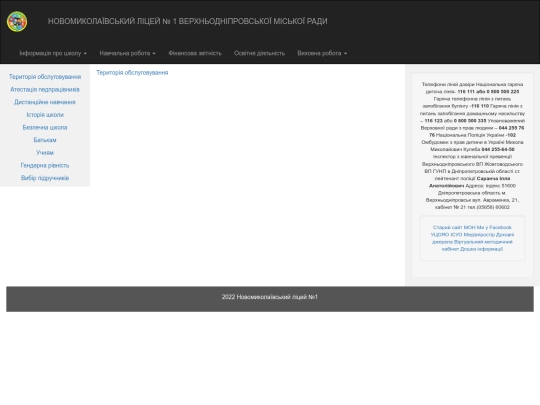The width and height of the screenshot is (540, 405).
Task: Open Вибір підручників sidebar link
Action: tap(45, 178)
